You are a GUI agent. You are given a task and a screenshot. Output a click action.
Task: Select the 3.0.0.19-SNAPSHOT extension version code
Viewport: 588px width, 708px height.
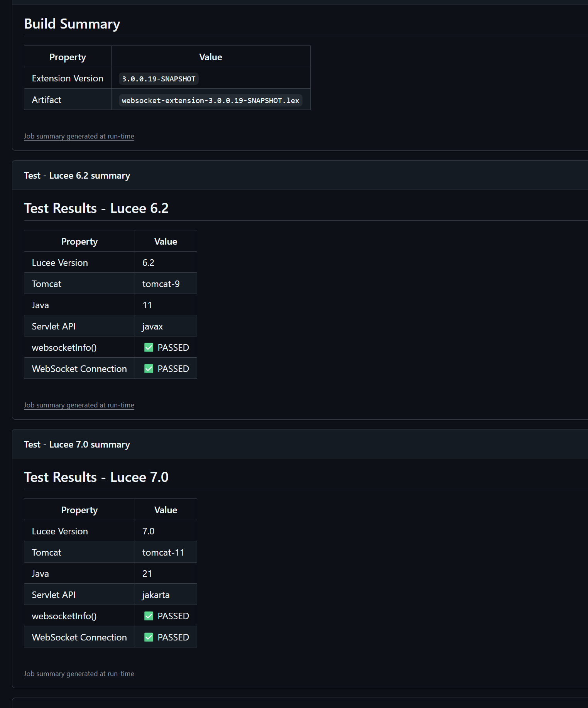[159, 79]
